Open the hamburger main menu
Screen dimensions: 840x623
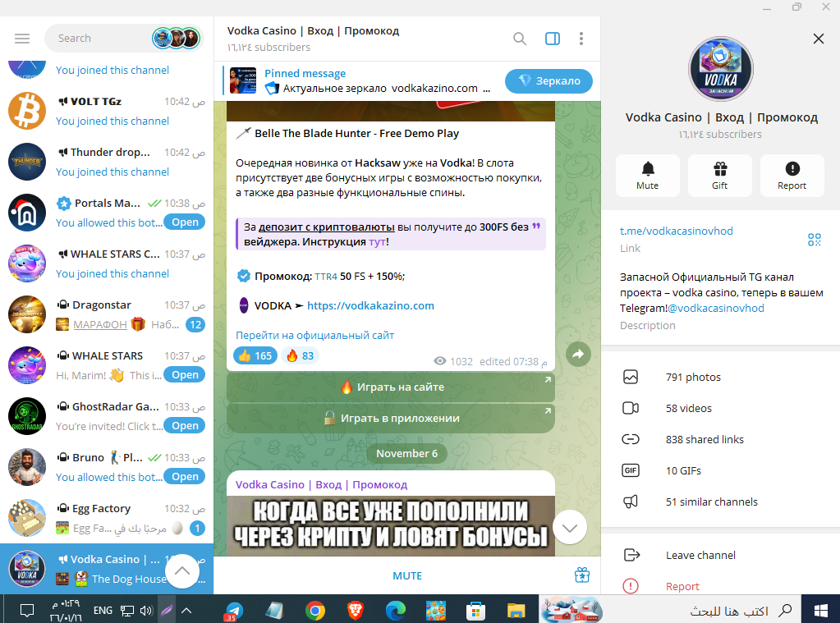(22, 39)
